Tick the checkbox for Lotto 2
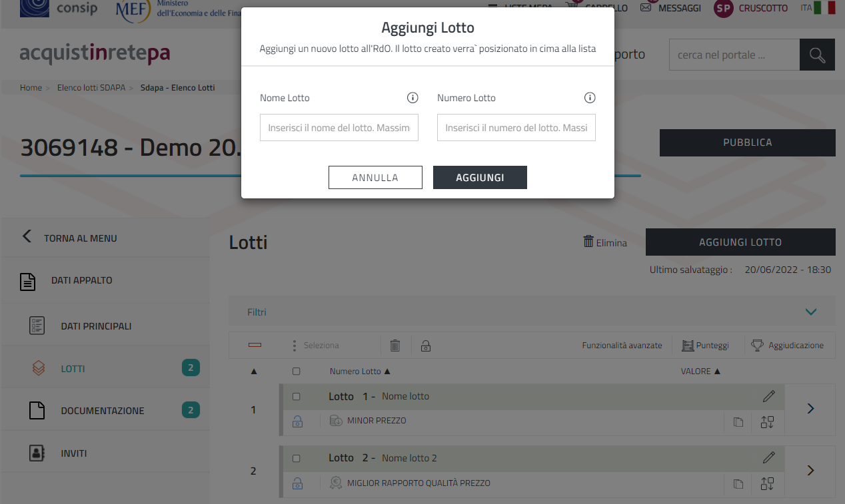The width and height of the screenshot is (845, 504). 297,458
